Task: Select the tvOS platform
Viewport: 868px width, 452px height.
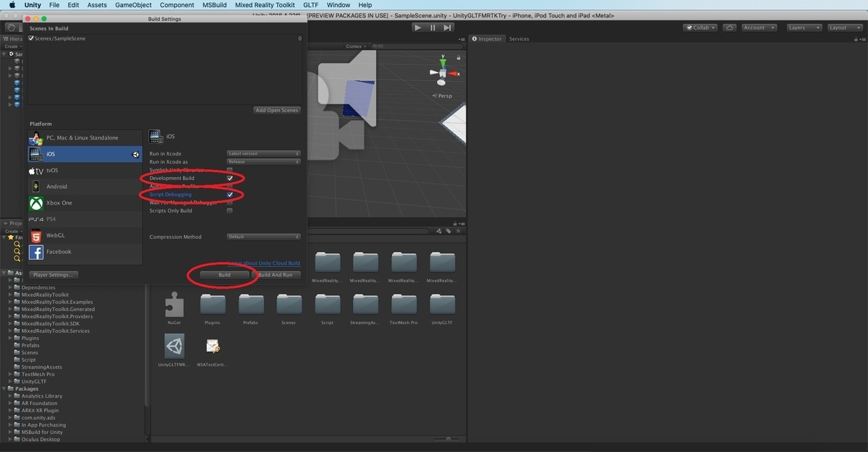Action: point(85,171)
